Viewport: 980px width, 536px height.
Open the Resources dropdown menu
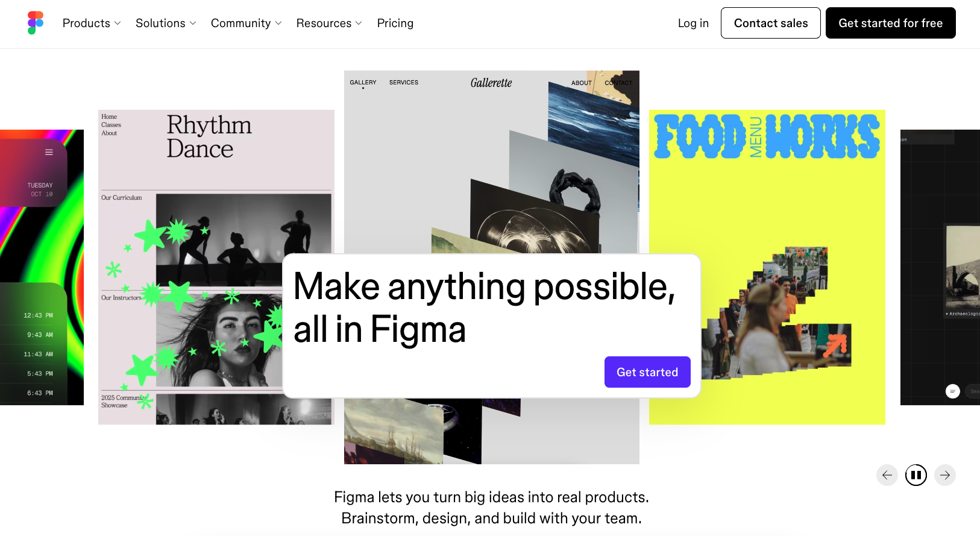click(x=329, y=23)
